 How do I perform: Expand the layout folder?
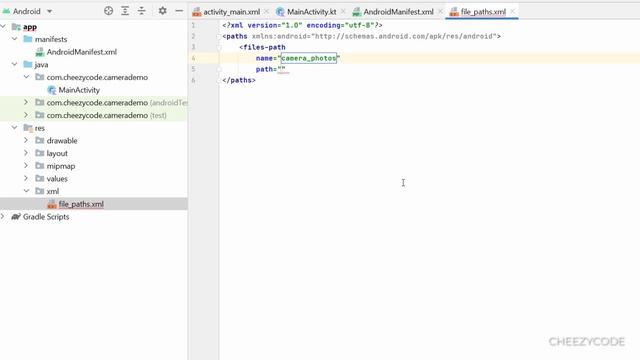[27, 153]
